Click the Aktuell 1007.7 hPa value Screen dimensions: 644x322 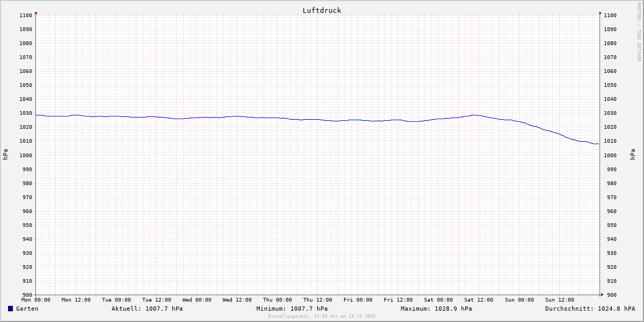point(147,309)
